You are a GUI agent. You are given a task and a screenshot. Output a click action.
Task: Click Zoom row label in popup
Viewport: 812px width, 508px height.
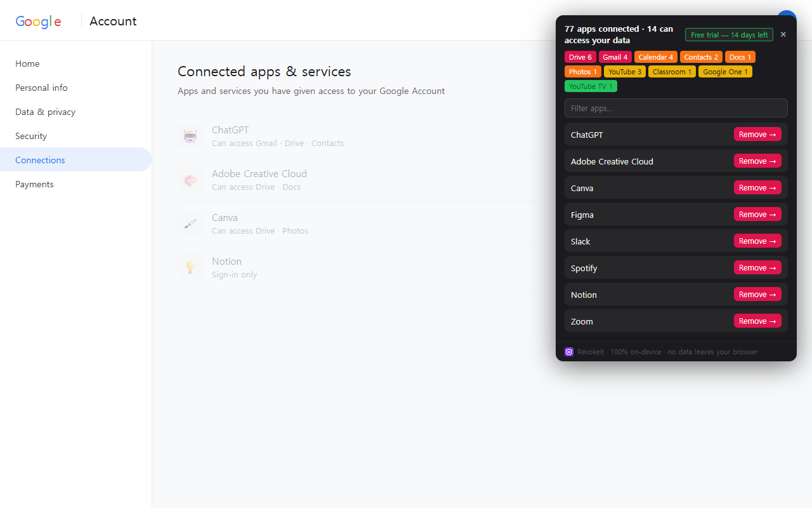[582, 321]
